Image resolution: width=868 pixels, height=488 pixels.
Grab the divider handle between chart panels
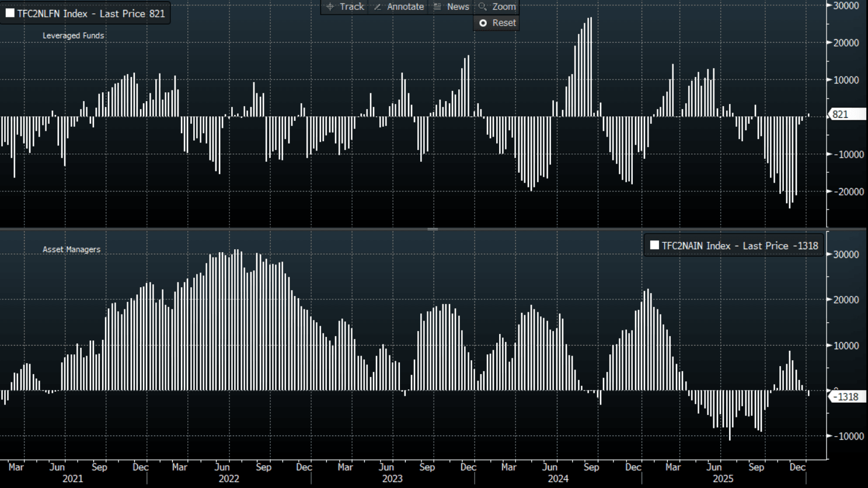click(433, 229)
